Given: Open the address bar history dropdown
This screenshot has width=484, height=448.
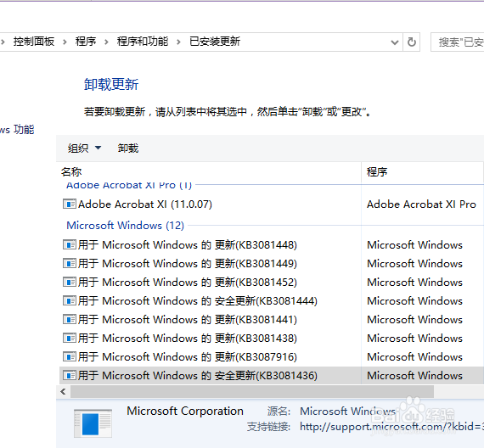Looking at the screenshot, I should tap(395, 42).
